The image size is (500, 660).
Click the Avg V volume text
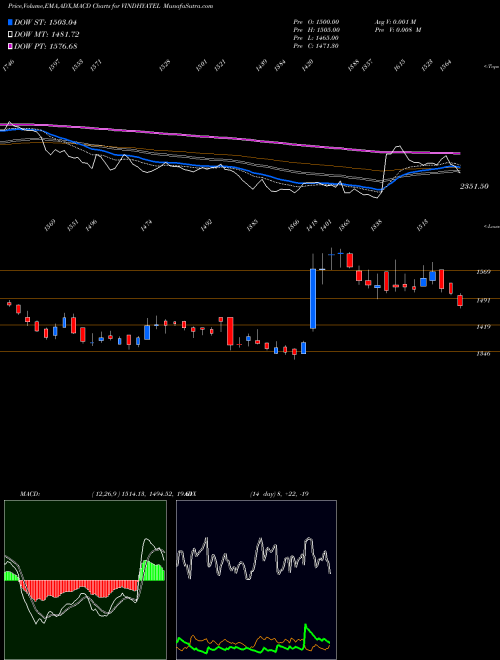click(395, 22)
